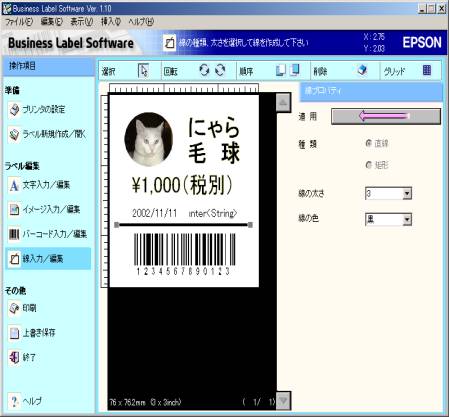Open プリンタの設定 link
This screenshot has width=449, height=417.
(x=44, y=109)
